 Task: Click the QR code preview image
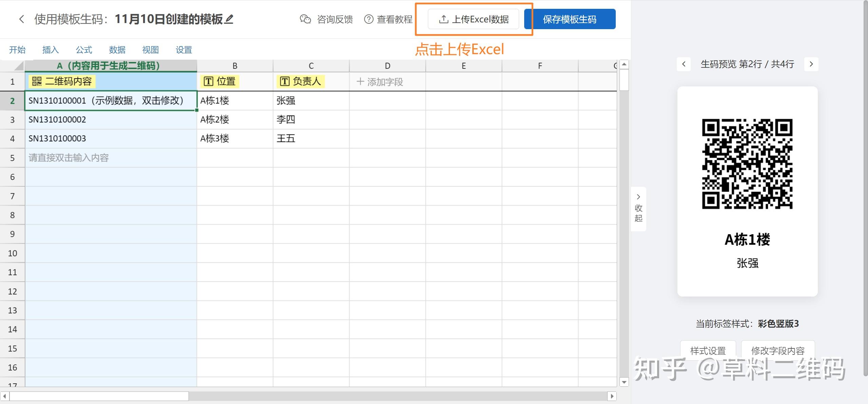pos(747,164)
